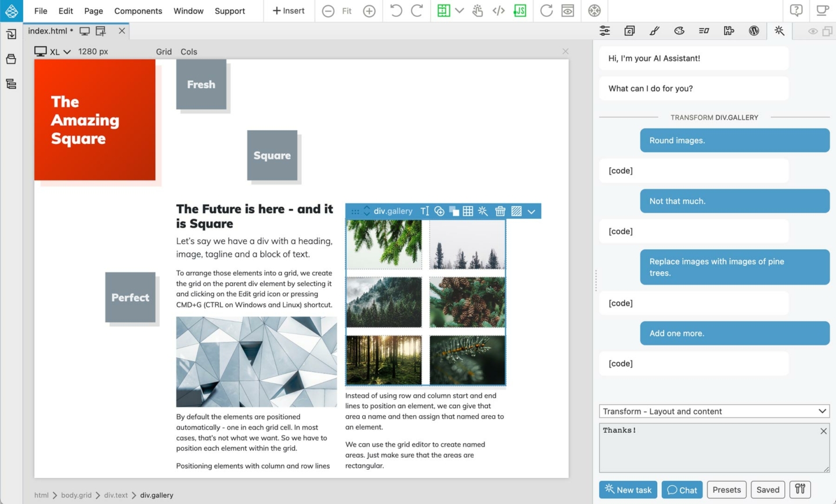Open grid editor icon on div.gallery toolbar

coord(467,211)
